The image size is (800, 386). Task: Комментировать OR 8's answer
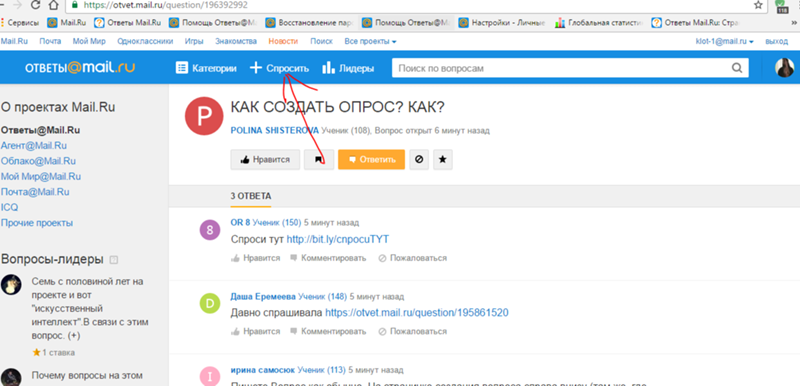point(328,258)
